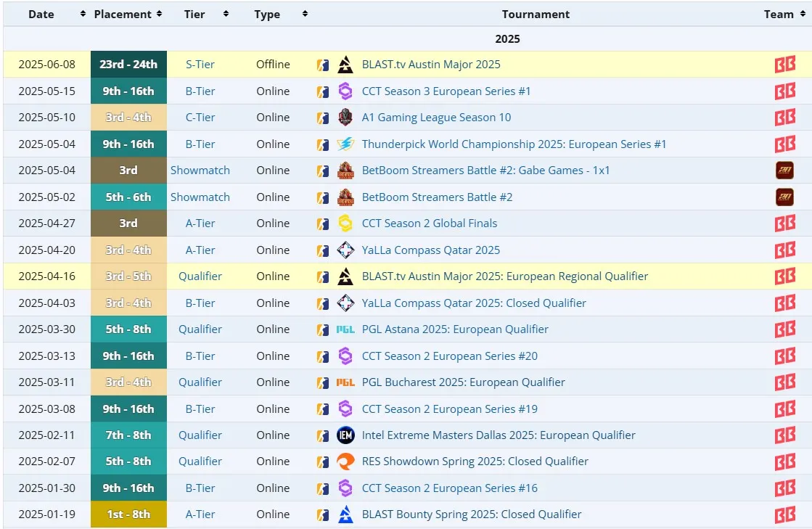Click date 2025-06-08 cell

tap(47, 65)
